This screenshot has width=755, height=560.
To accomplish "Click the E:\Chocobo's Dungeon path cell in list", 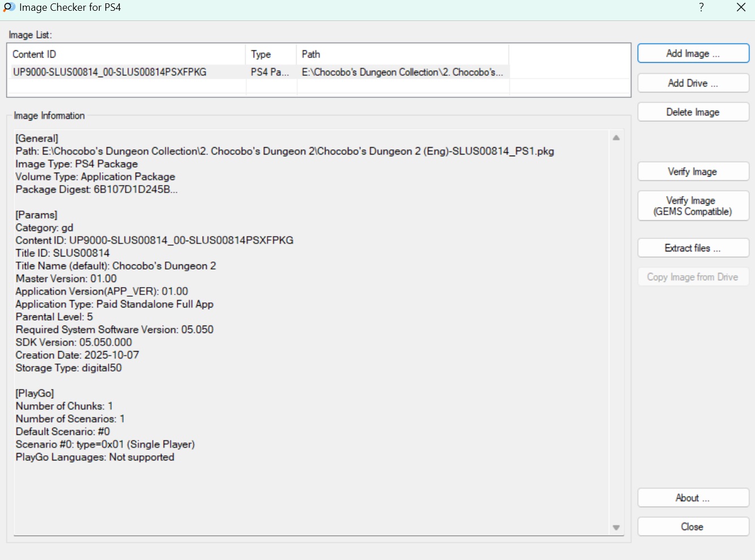I will (402, 72).
